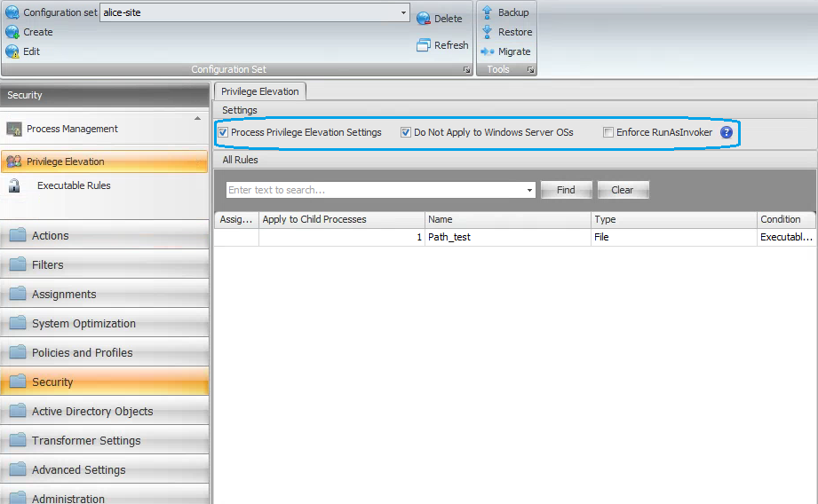Click the Process Management icon

click(x=14, y=129)
